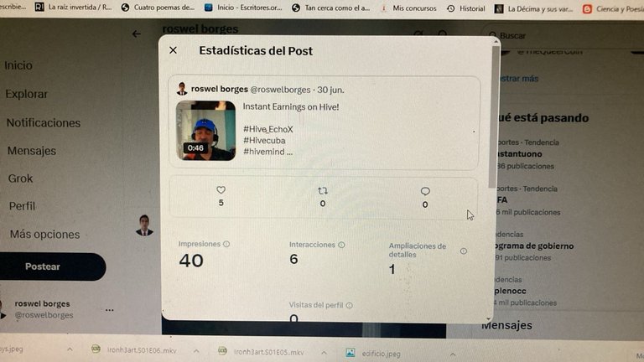
Task: Expand the edificio.jpeg download chevron
Action: [x=452, y=354]
